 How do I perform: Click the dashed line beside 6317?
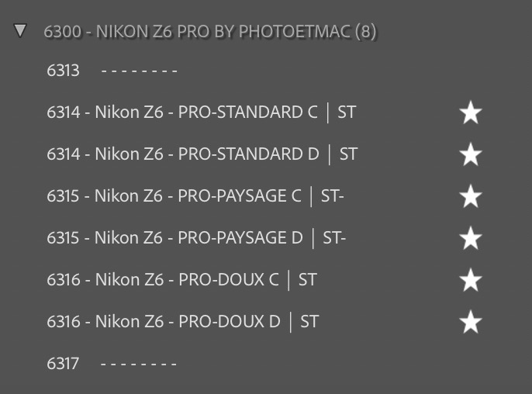[140, 364]
